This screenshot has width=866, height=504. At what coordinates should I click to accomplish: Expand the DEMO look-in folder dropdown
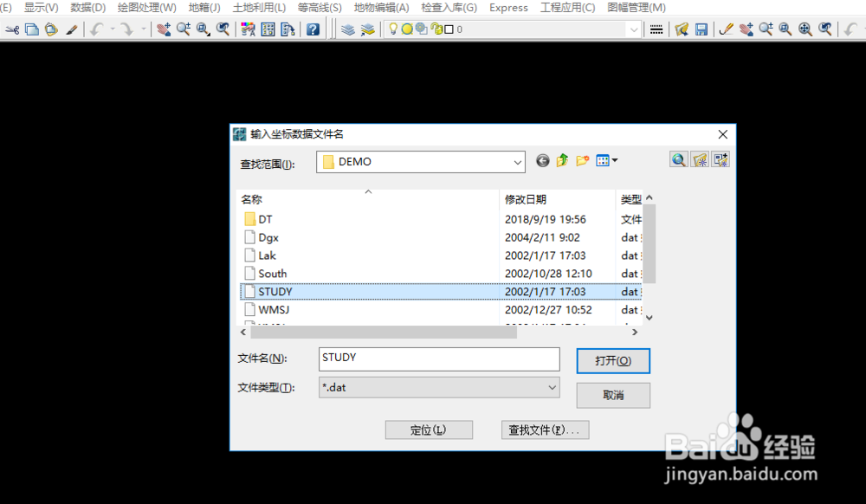[x=518, y=162]
